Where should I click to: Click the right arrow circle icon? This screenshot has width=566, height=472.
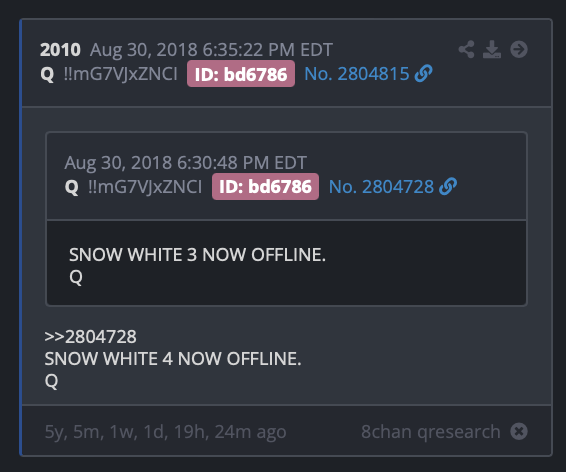click(x=519, y=49)
